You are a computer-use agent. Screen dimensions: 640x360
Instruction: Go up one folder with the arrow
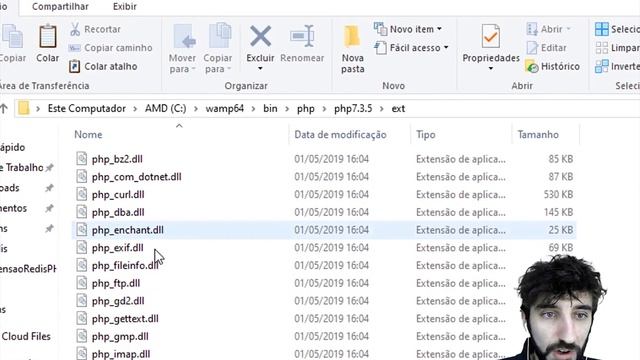tap(4, 109)
